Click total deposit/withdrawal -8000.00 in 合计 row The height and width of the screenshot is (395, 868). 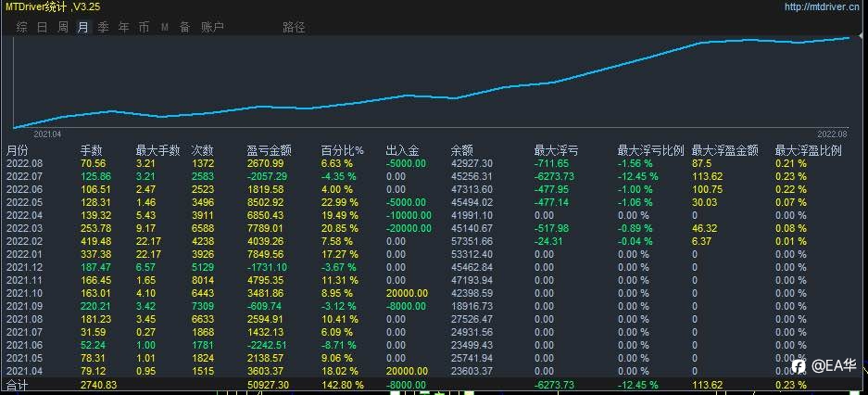click(406, 385)
